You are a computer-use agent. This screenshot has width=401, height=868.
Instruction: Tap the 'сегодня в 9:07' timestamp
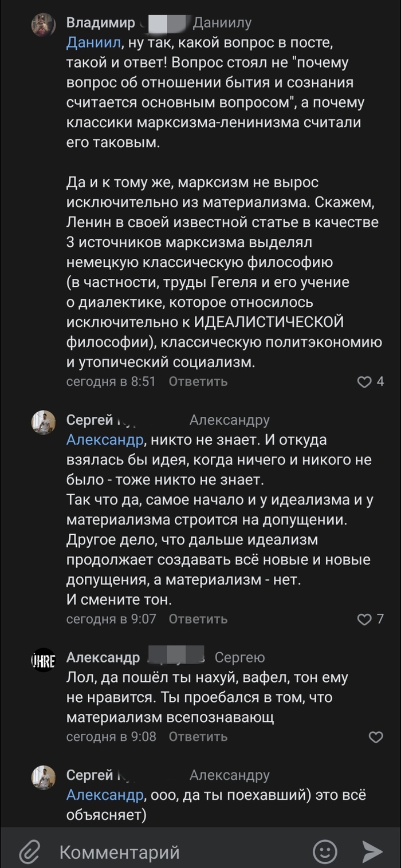[x=111, y=619]
